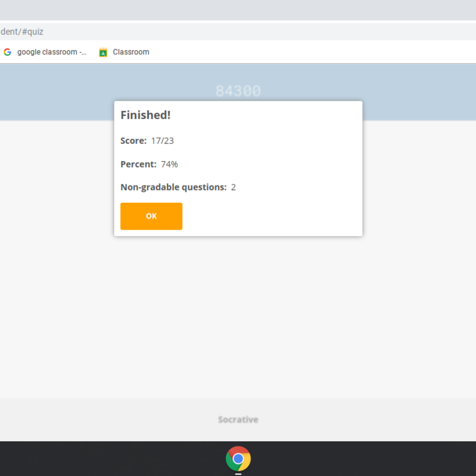The width and height of the screenshot is (476, 476).
Task: Click empty area of dark shelf
Action: [99, 458]
